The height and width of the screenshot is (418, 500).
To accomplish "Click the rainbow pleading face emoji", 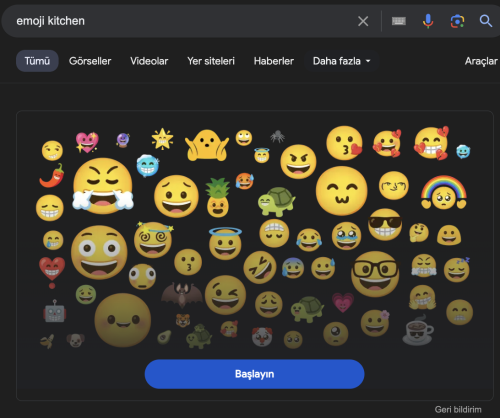I will point(444,192).
